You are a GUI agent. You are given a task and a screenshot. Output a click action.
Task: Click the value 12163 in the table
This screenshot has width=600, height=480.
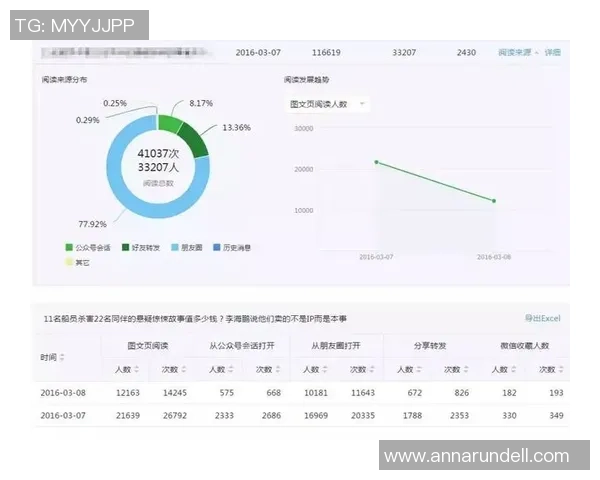[128, 393]
